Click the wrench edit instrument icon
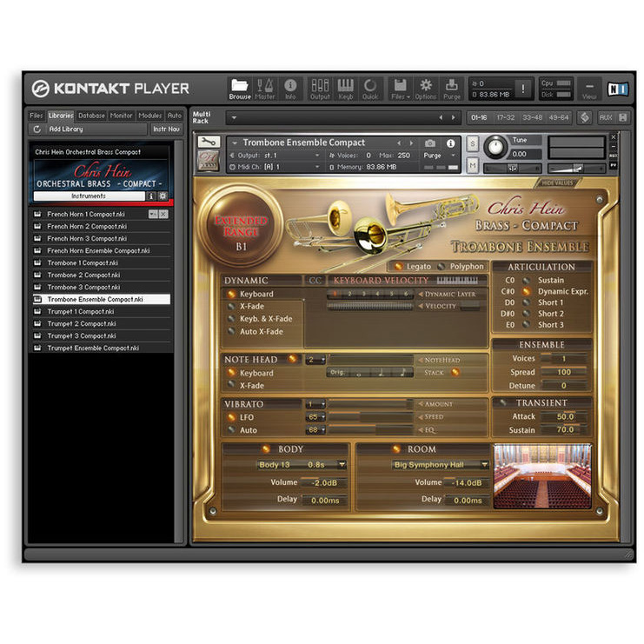The width and height of the screenshot is (644, 644). [x=209, y=143]
